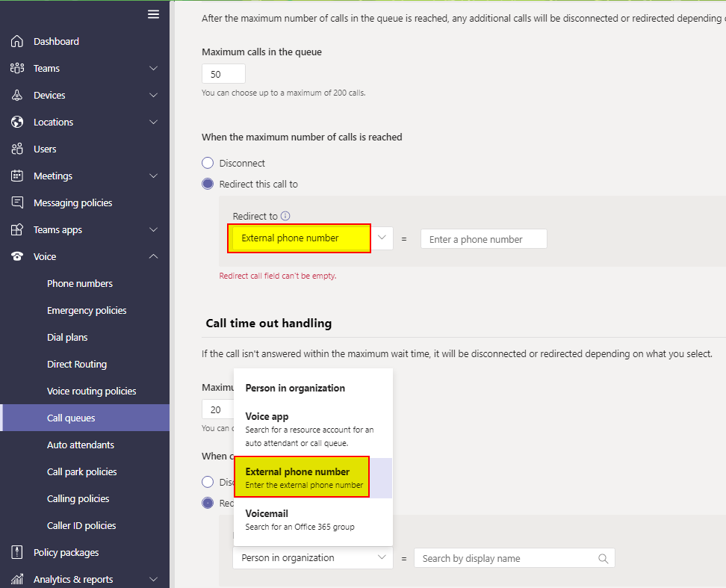Click the hamburger menu icon
Image resolution: width=726 pixels, height=588 pixels.
click(153, 14)
